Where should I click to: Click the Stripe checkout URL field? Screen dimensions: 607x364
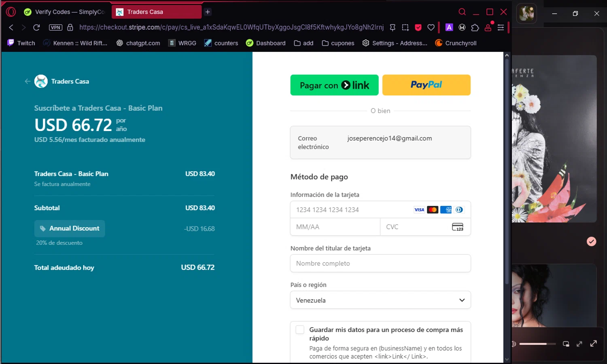pos(231,27)
